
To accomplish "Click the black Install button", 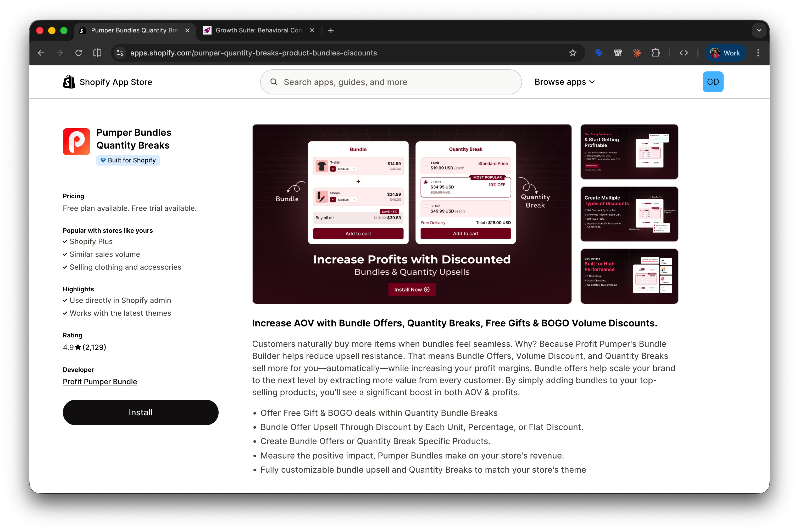I will coord(140,412).
